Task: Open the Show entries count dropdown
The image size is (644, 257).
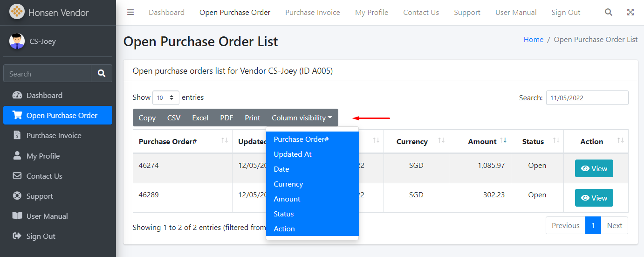Action: pos(165,98)
